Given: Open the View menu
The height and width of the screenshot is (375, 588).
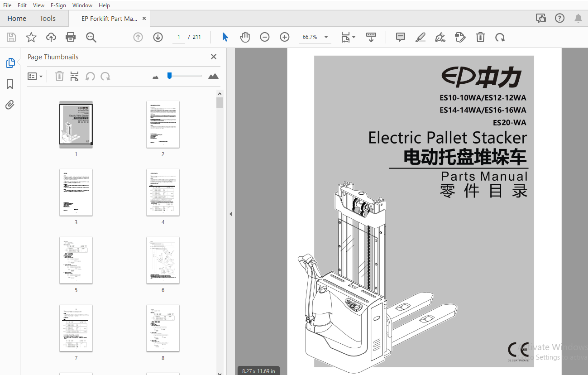Looking at the screenshot, I should coord(39,5).
